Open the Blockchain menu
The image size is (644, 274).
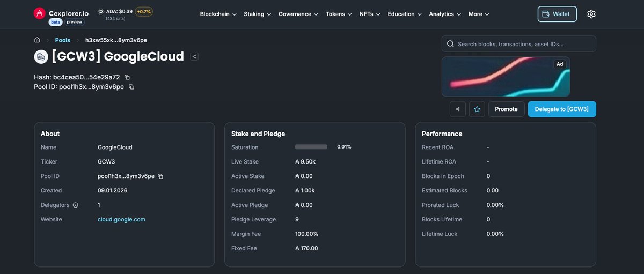tap(218, 14)
